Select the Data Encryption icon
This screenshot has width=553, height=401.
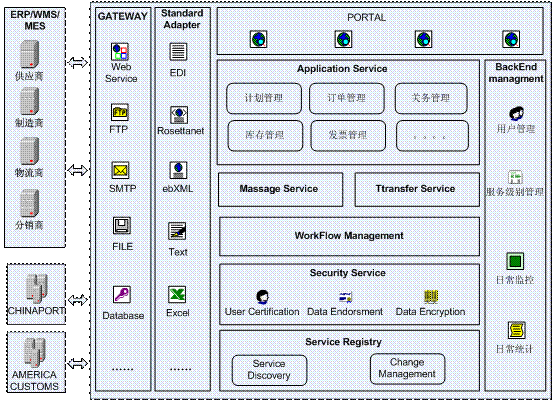tap(431, 297)
